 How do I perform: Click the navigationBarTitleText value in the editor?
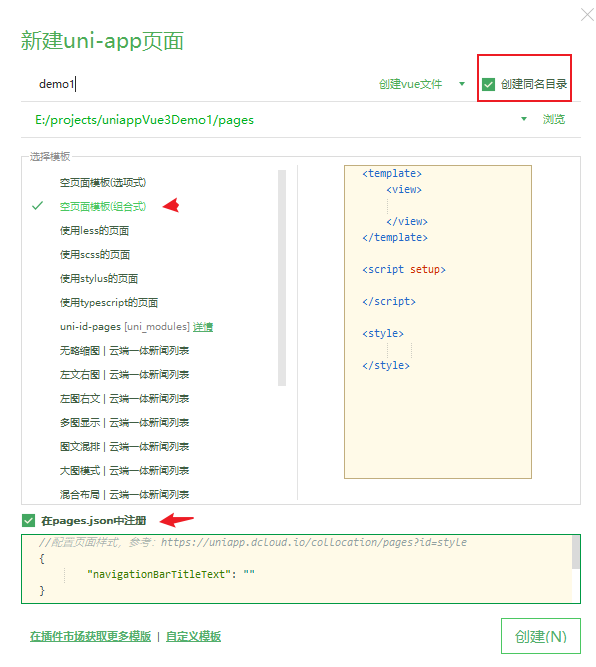(249, 574)
